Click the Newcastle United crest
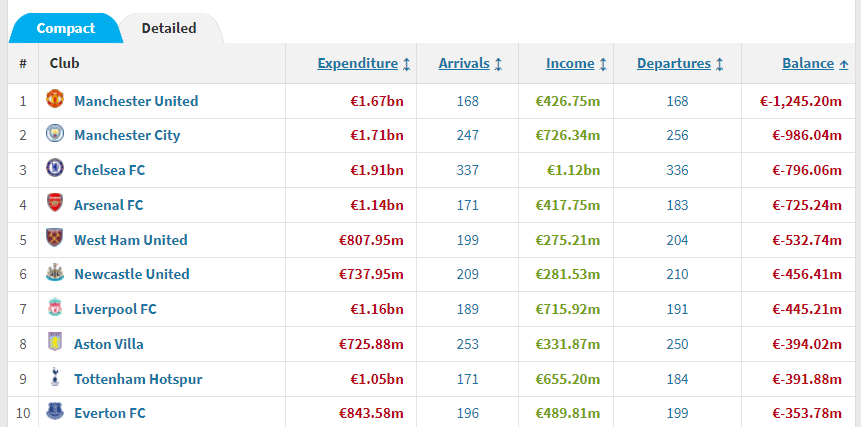 pos(55,273)
